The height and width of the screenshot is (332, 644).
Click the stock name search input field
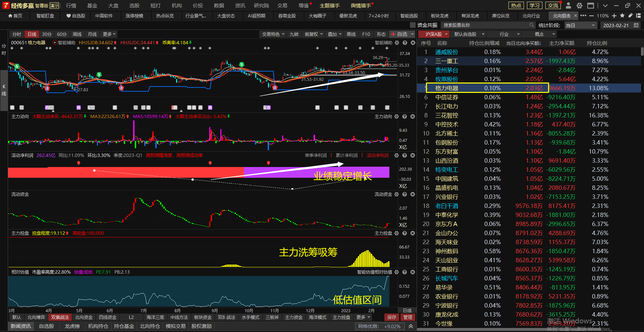(x=485, y=25)
